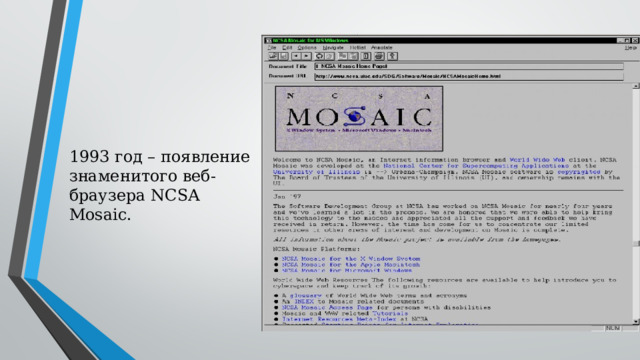This screenshot has width=640, height=360.
Task: Click the question mark Help toolbar icon
Action: click(x=392, y=56)
